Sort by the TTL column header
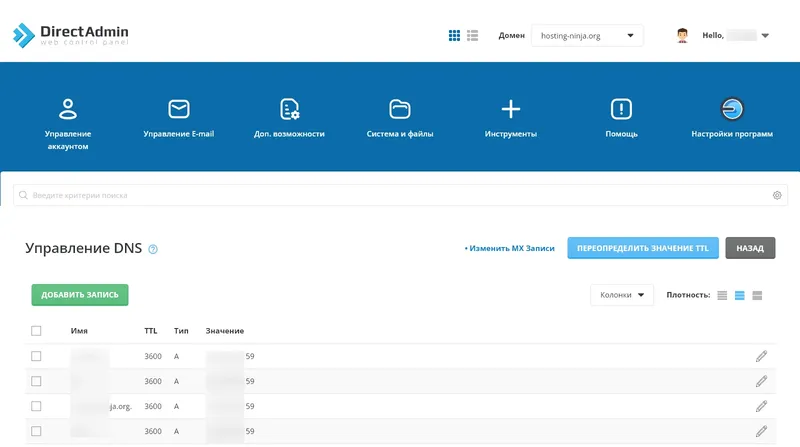Image resolution: width=800 pixels, height=447 pixels. (151, 331)
